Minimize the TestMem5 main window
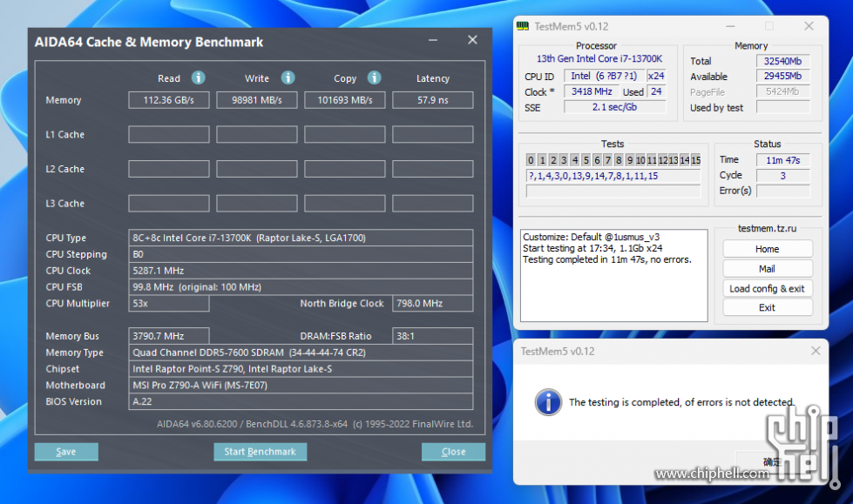This screenshot has width=853, height=504. tap(730, 26)
